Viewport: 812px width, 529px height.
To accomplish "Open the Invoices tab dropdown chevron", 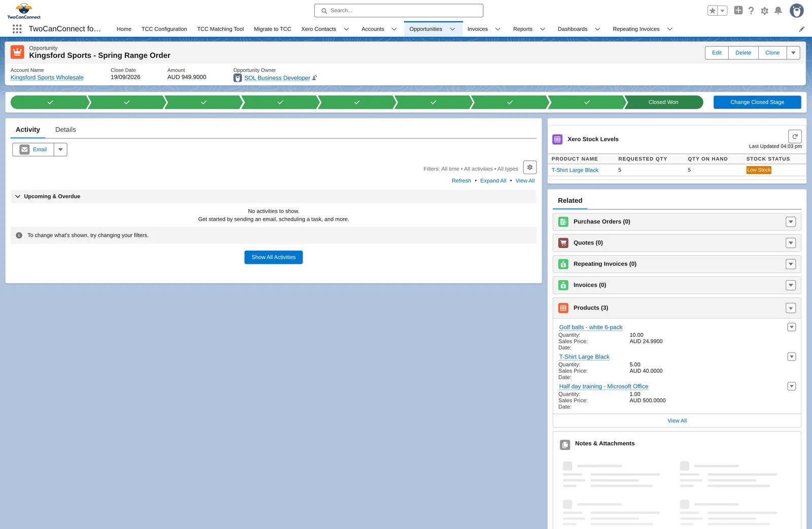I will (498, 29).
